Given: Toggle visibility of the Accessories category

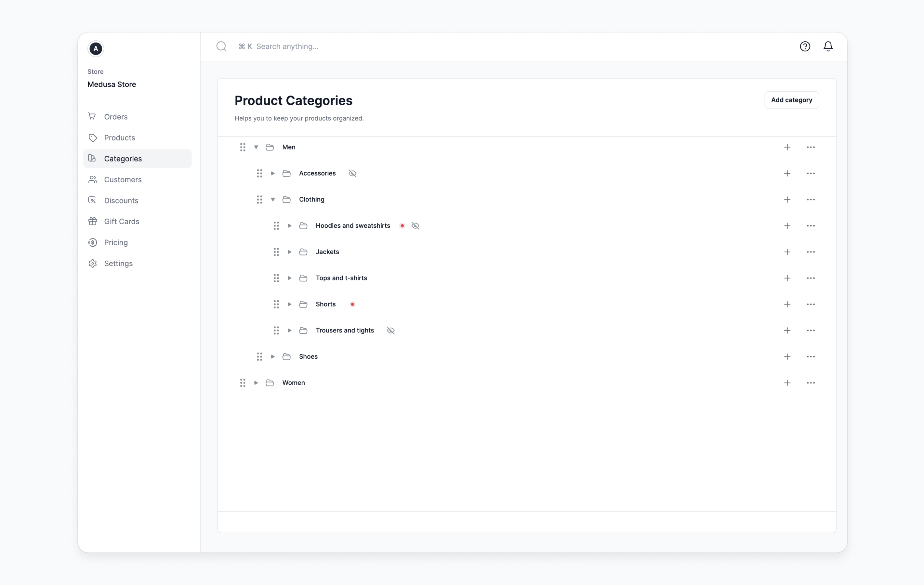Looking at the screenshot, I should [352, 174].
